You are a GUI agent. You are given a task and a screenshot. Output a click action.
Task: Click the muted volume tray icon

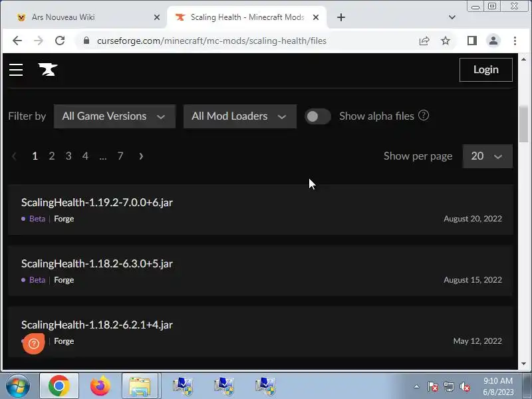coord(465,386)
